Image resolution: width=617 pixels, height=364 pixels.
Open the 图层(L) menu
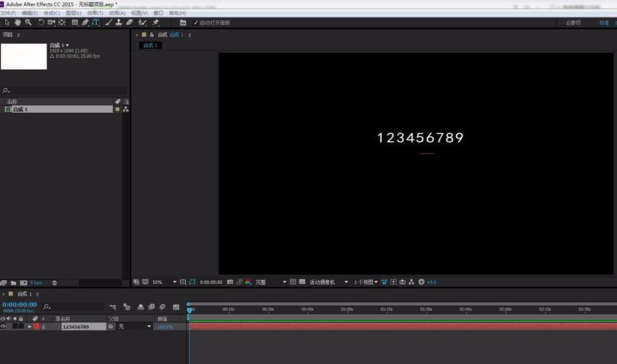click(x=74, y=13)
